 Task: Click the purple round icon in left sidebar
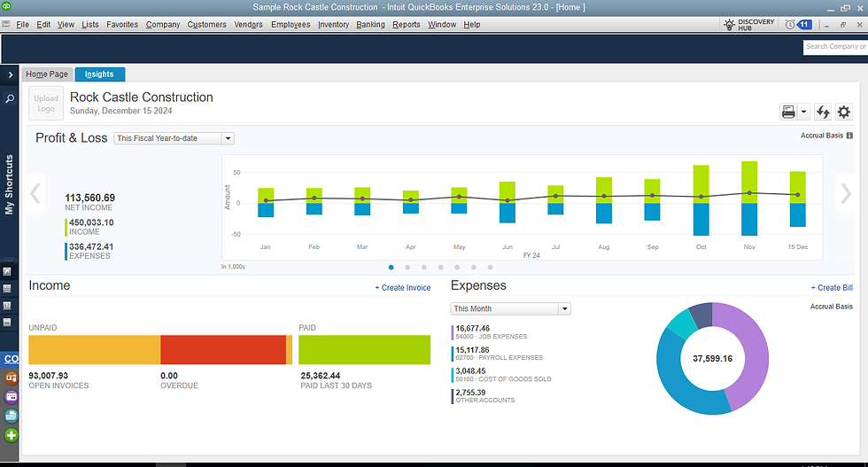click(x=11, y=397)
